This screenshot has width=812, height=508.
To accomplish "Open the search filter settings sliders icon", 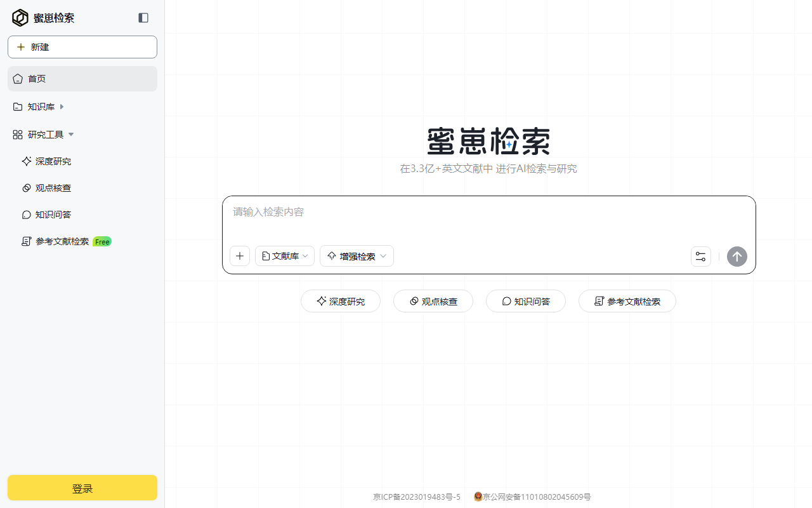I will point(701,257).
